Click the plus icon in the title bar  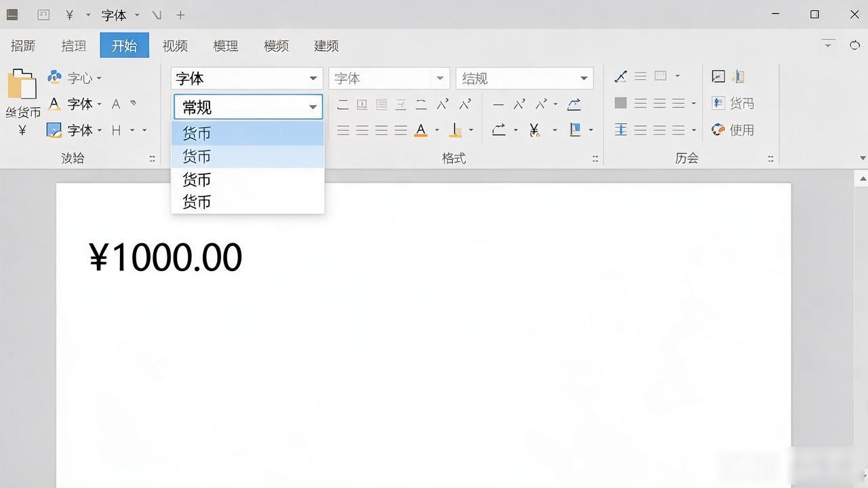coord(180,15)
